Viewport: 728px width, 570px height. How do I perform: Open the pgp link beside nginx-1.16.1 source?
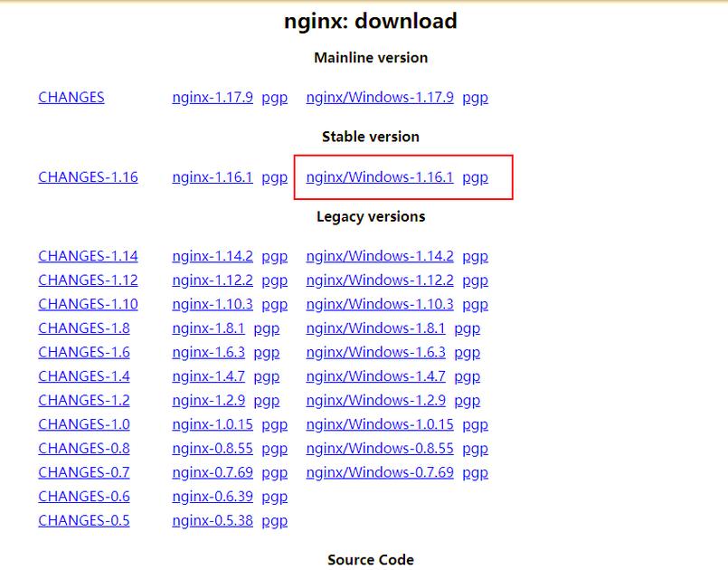(x=274, y=177)
